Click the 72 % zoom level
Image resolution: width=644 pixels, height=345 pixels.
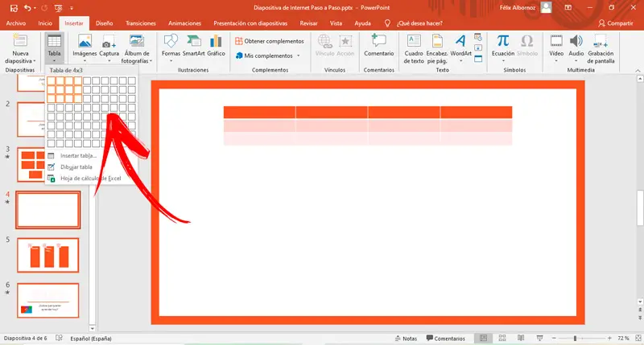click(623, 339)
